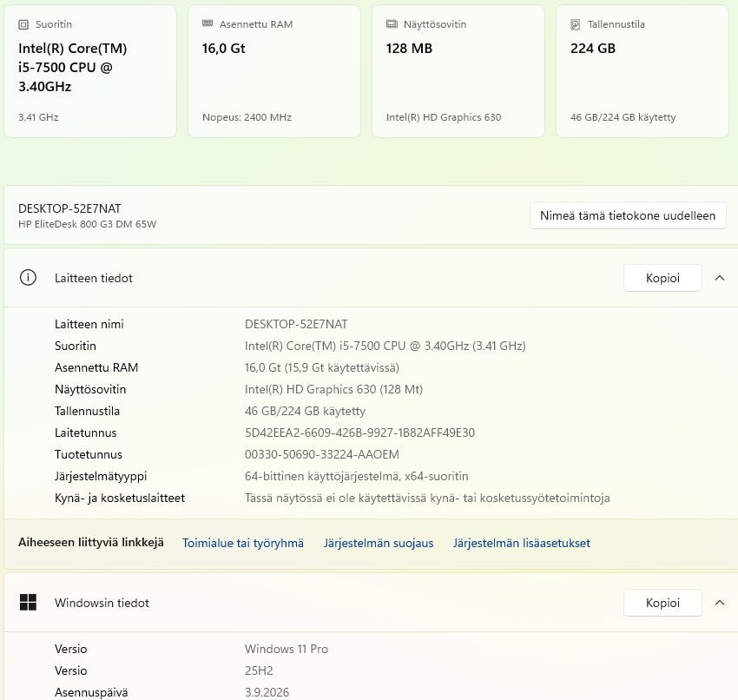Screen dimensions: 738x700
Task: Open the Näyttösovitin card showing 128 MB
Action: coord(458,71)
